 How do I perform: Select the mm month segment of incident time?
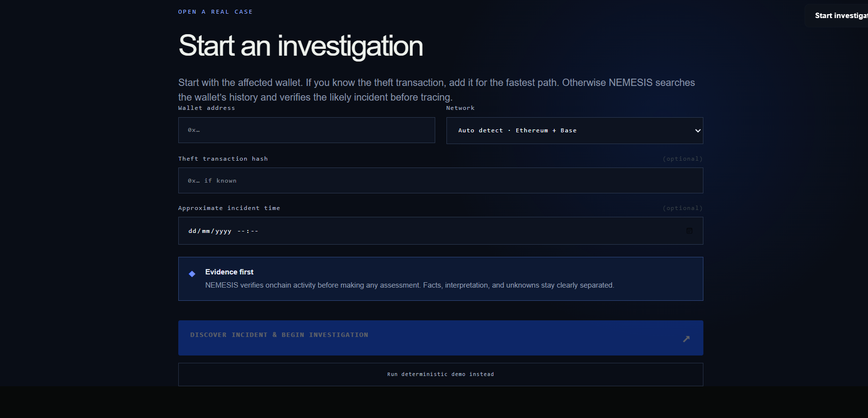pos(206,231)
